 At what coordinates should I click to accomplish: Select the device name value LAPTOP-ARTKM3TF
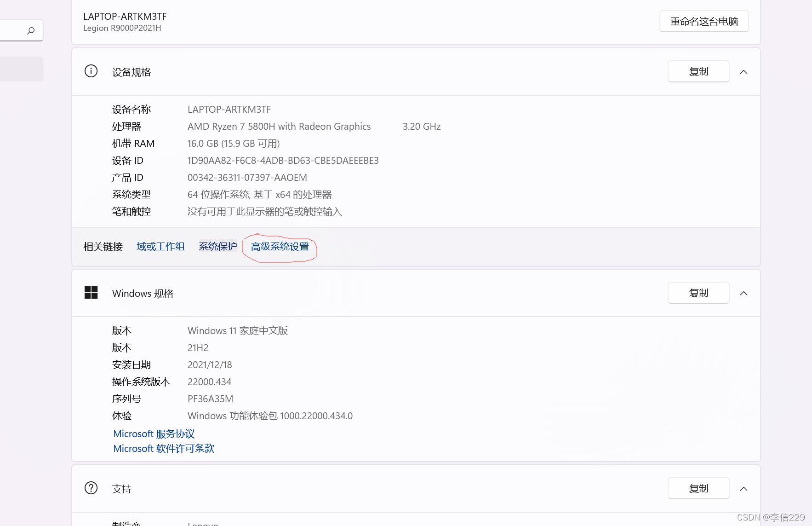229,110
